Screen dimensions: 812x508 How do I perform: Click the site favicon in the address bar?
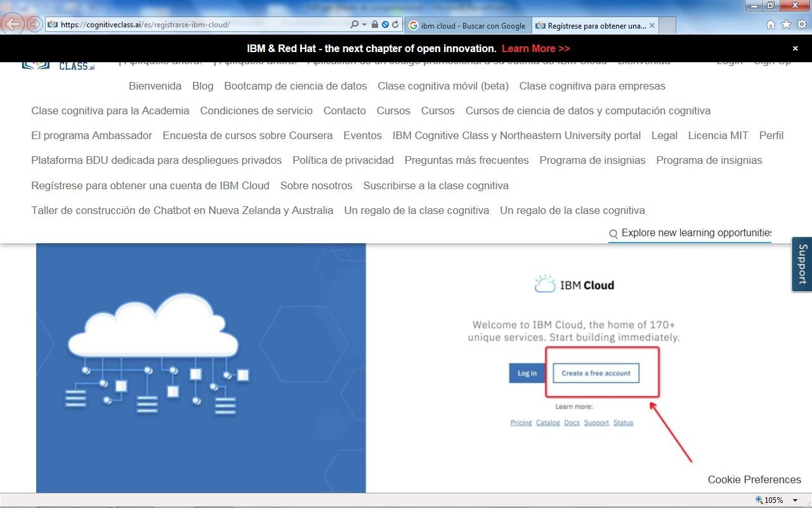pyautogui.click(x=53, y=25)
